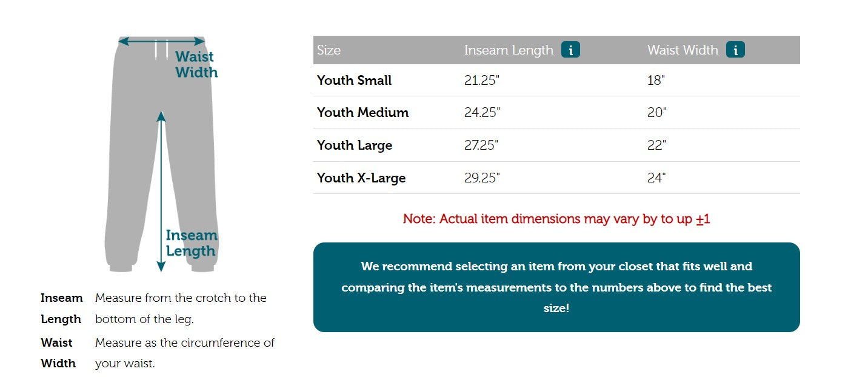868x377 pixels.
Task: Click the teal closet recommendation banner
Action: [556, 287]
